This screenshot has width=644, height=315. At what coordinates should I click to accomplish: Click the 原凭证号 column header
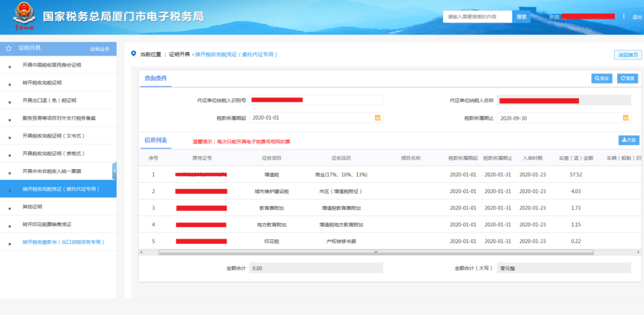[202, 158]
